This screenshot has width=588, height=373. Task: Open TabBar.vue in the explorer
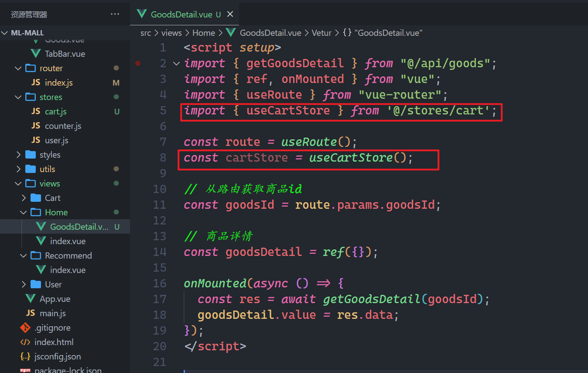click(x=65, y=54)
